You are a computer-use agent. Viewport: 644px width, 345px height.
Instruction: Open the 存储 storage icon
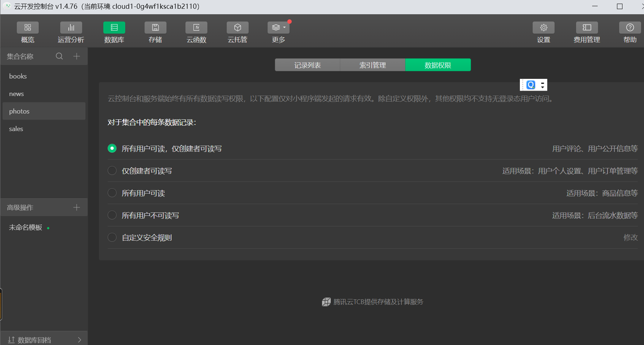156,28
